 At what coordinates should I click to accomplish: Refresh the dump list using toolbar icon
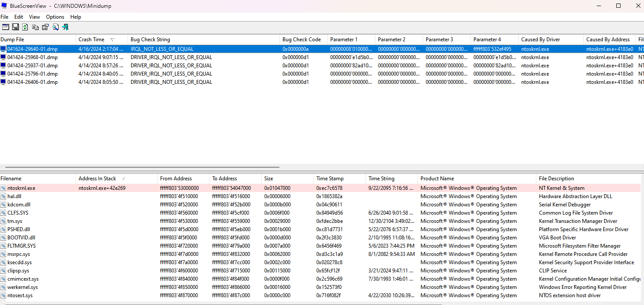click(25, 27)
